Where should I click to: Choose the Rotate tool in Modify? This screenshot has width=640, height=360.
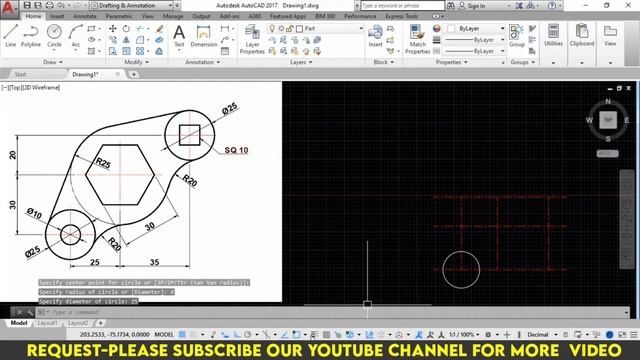[x=126, y=29]
